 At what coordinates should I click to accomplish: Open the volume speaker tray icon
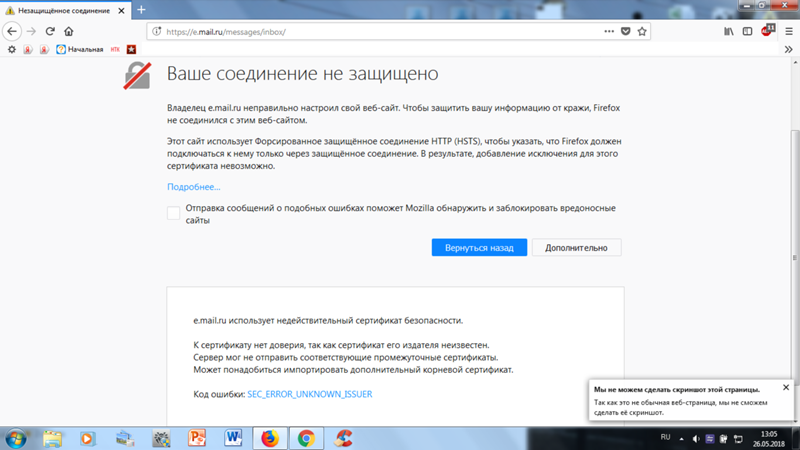[696, 439]
